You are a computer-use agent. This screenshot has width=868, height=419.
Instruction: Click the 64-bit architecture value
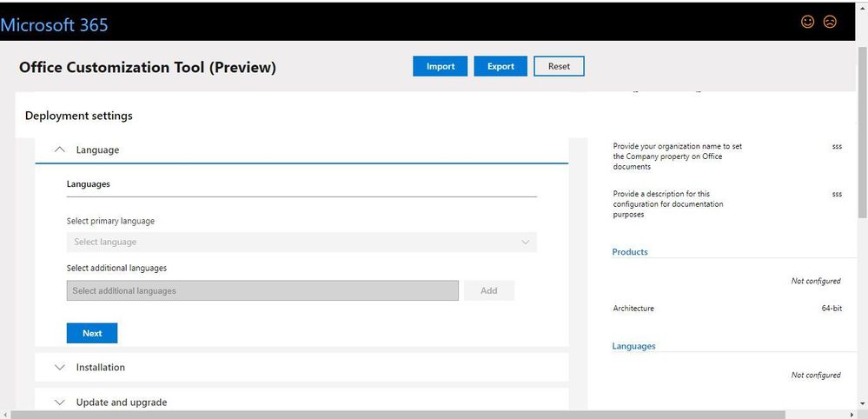[x=832, y=309]
